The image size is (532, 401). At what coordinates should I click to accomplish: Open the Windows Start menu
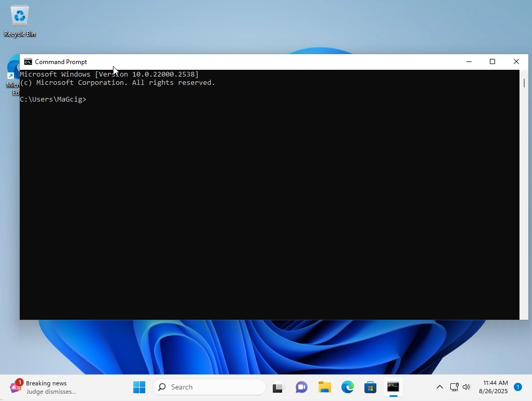point(139,387)
